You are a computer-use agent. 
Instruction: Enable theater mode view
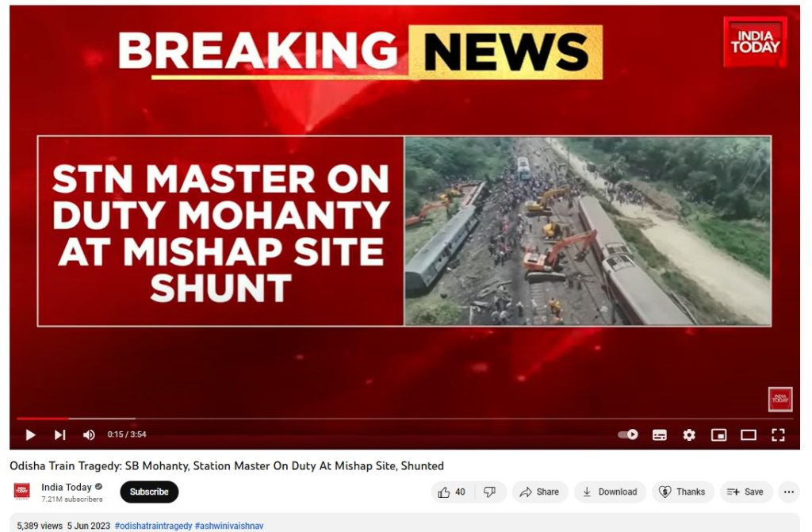point(749,434)
